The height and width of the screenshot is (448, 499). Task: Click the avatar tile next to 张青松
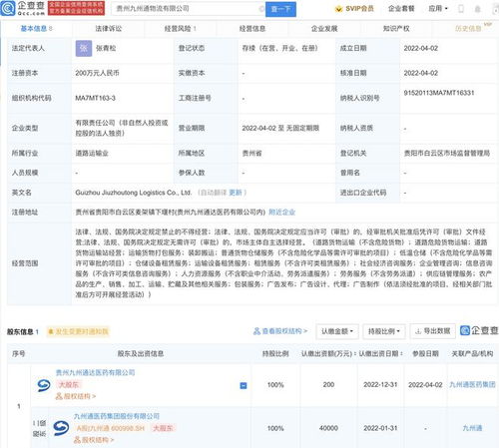84,48
